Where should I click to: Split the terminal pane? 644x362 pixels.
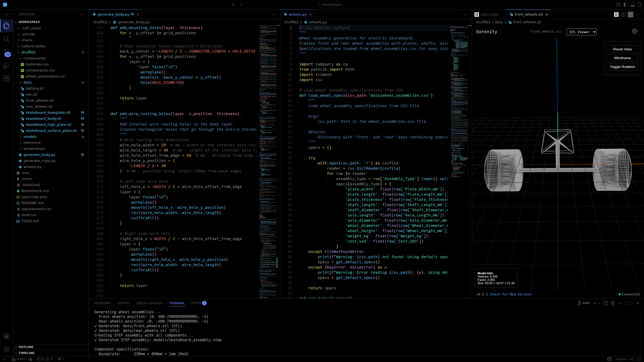pos(606,303)
